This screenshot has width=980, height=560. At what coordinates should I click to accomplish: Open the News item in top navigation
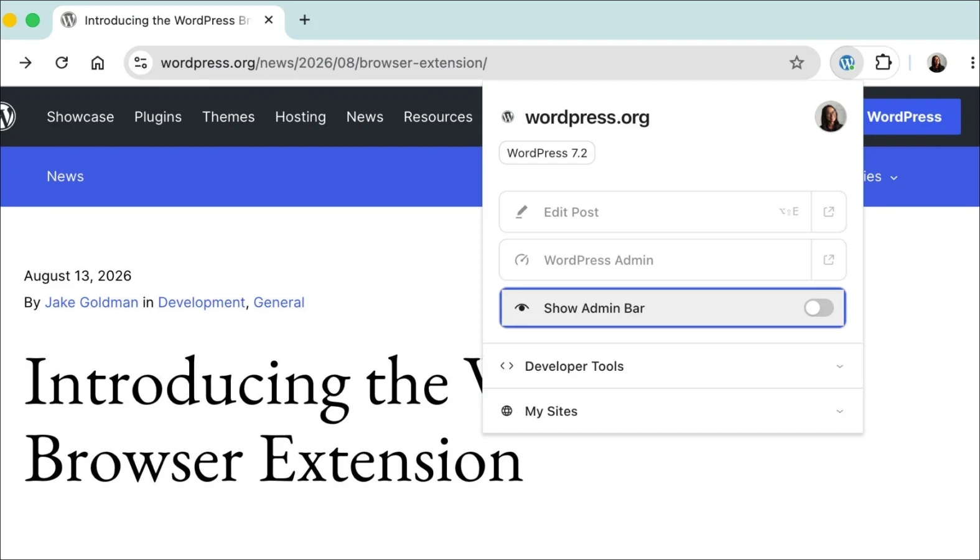coord(365,116)
